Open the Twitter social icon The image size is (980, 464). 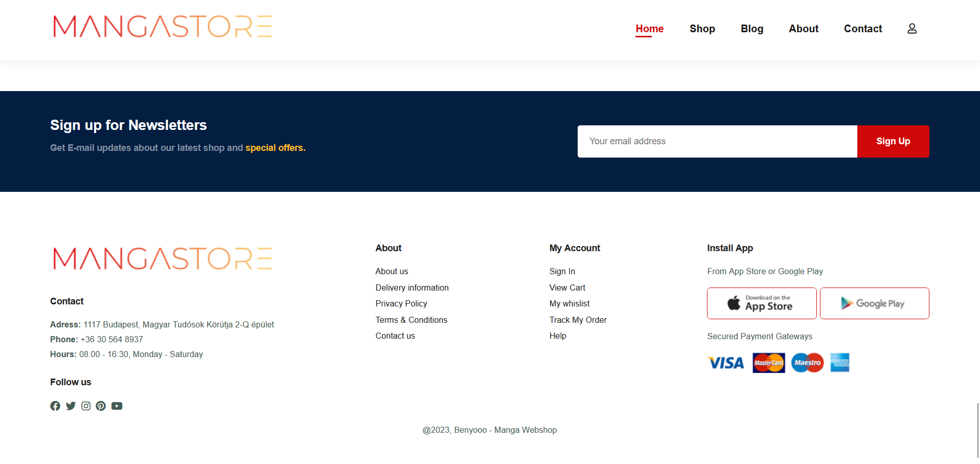71,406
